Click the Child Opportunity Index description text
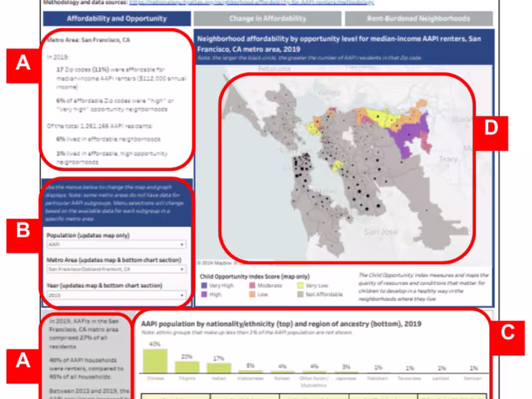 [x=423, y=287]
